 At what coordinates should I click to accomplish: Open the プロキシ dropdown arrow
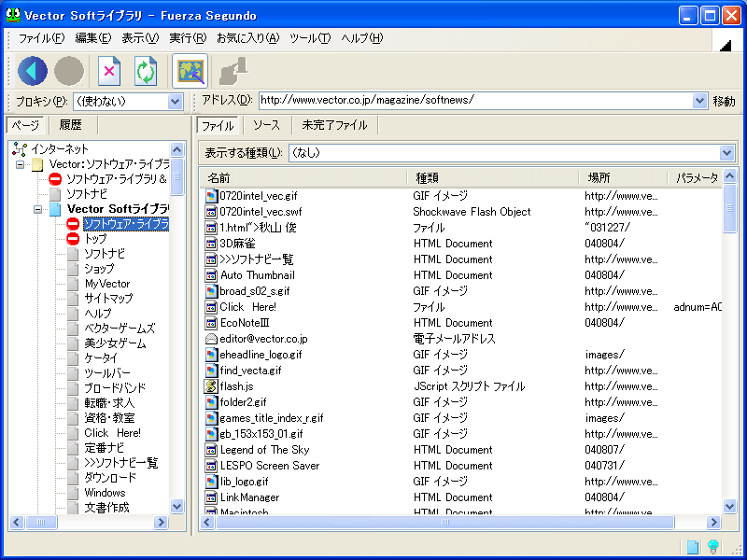click(x=175, y=102)
